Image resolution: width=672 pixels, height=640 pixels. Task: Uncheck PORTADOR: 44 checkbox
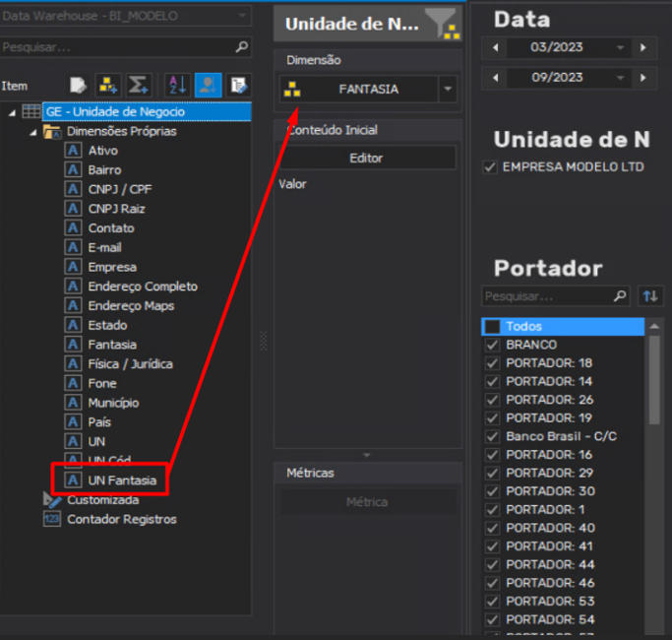(492, 565)
